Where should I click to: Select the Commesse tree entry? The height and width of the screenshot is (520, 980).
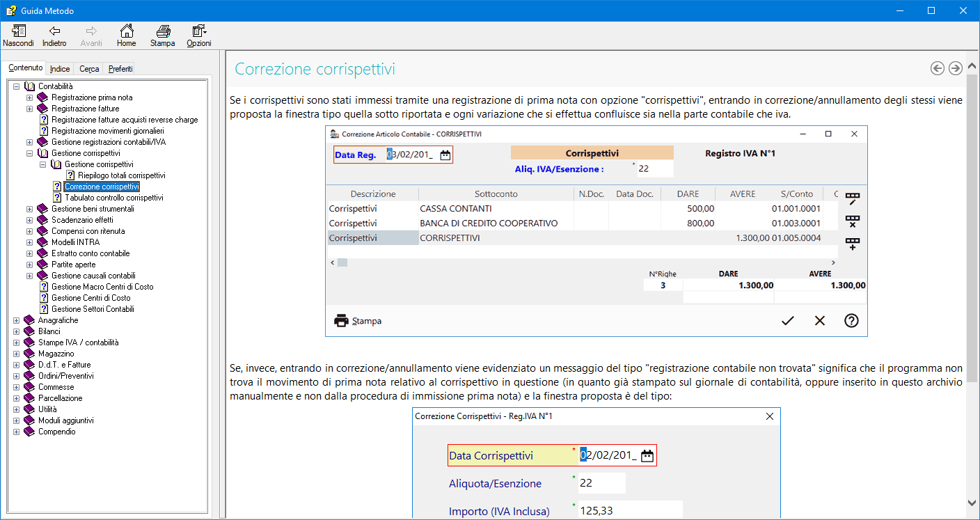(x=56, y=387)
